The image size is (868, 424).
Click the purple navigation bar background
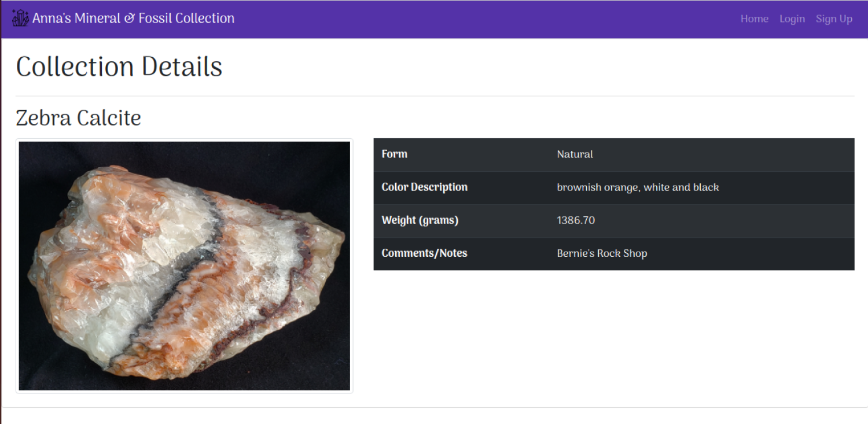[463, 19]
